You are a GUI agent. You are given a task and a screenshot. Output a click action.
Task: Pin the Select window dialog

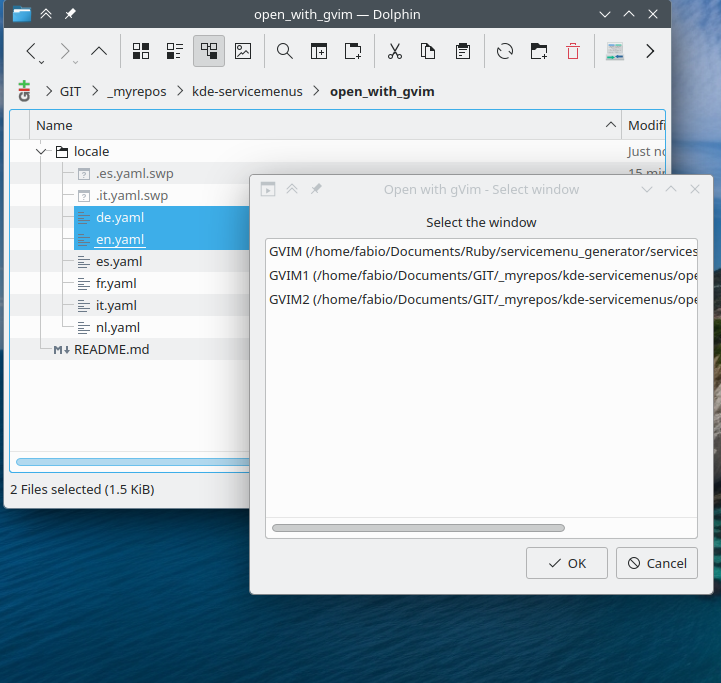click(316, 189)
